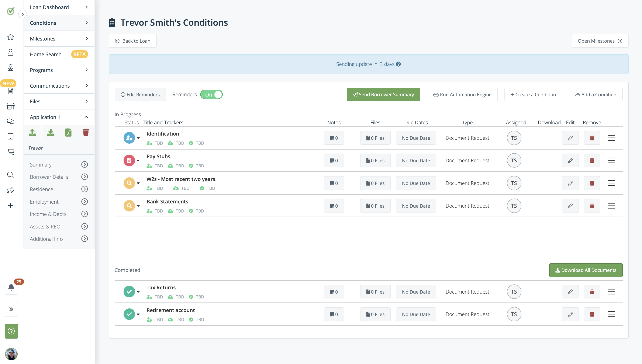Turn off the Reminders toggle
Image resolution: width=642 pixels, height=364 pixels.
click(x=211, y=95)
